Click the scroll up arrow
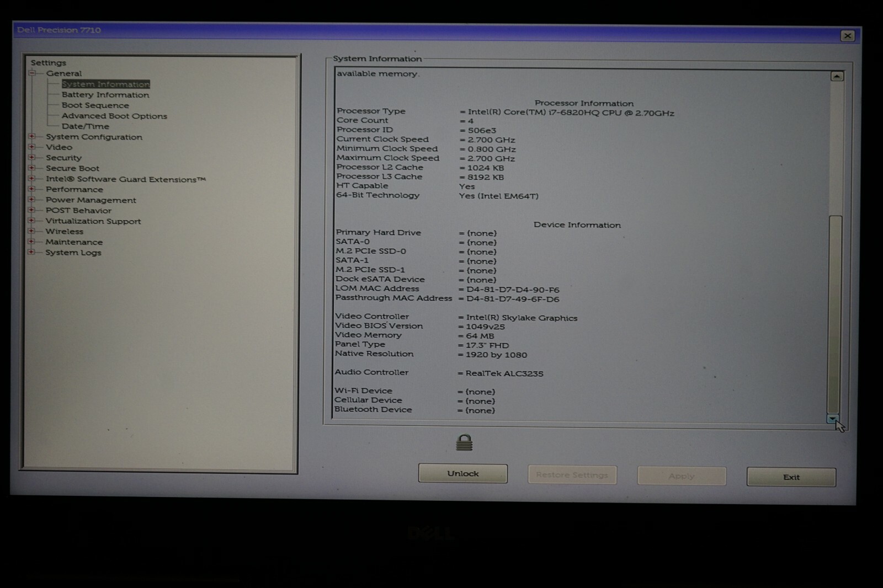The height and width of the screenshot is (588, 883). click(x=837, y=76)
